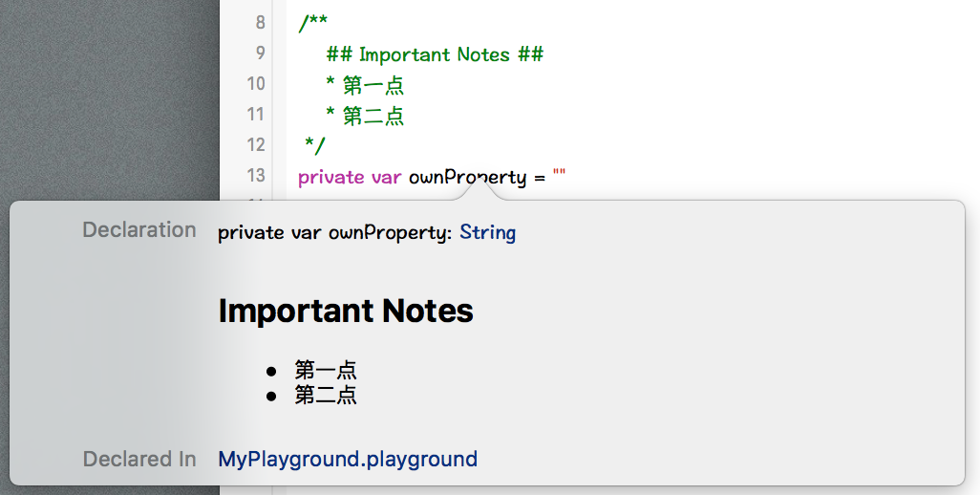Click line number 12 in the gutter
Viewport: 980px width, 495px height.
(255, 145)
